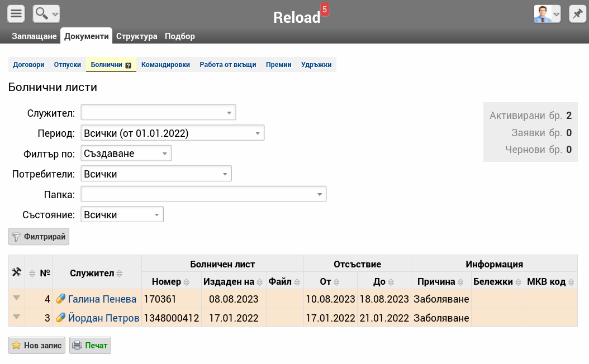The width and height of the screenshot is (589, 364).
Task: Switch to the Отпуски tab
Action: click(68, 65)
